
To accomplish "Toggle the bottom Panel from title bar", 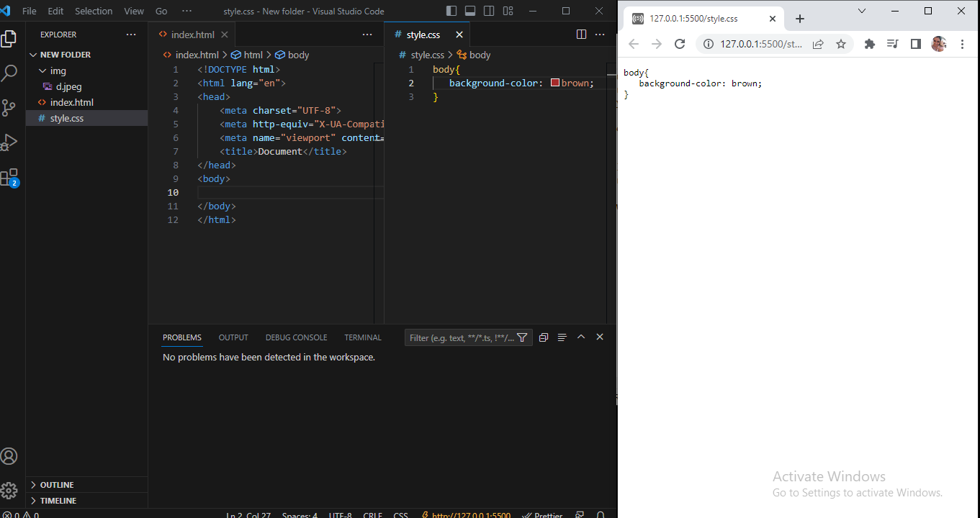I will (470, 11).
